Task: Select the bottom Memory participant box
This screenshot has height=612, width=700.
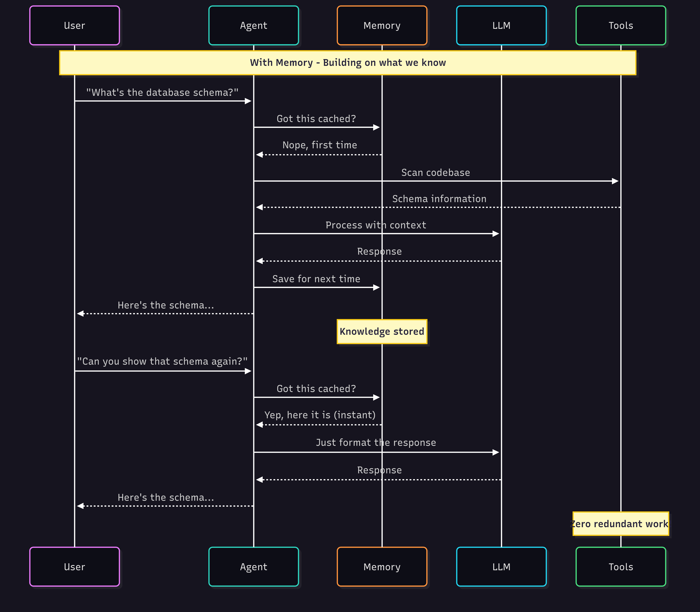Action: click(382, 567)
